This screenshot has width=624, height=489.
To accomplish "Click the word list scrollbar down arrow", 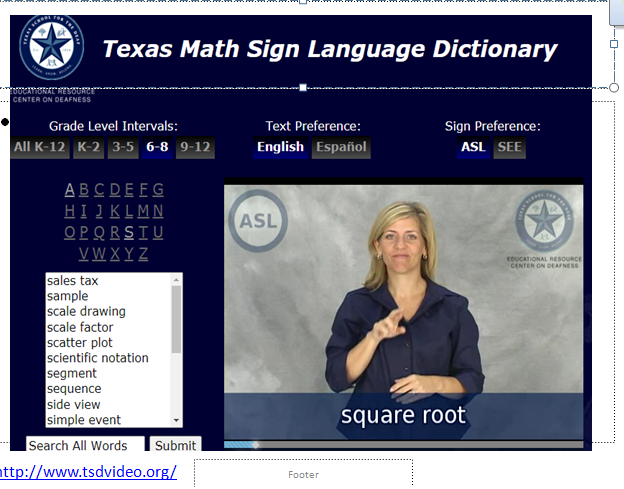I will pyautogui.click(x=177, y=421).
